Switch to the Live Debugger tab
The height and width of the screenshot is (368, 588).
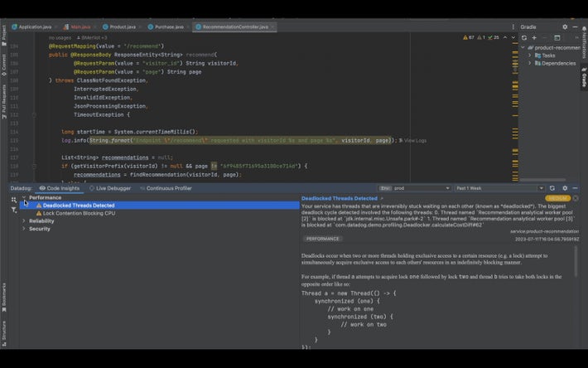point(109,188)
